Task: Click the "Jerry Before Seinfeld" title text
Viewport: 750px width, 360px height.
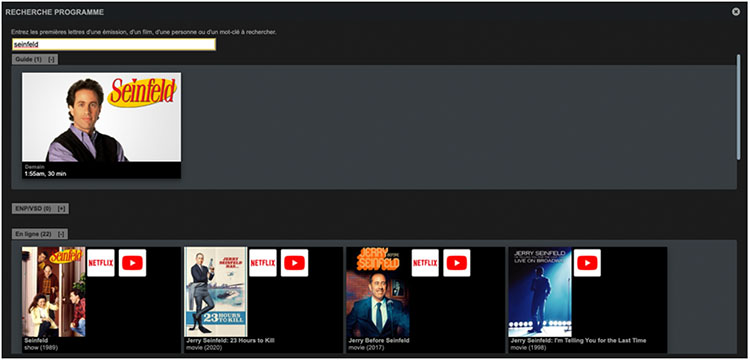Action: coord(379,340)
